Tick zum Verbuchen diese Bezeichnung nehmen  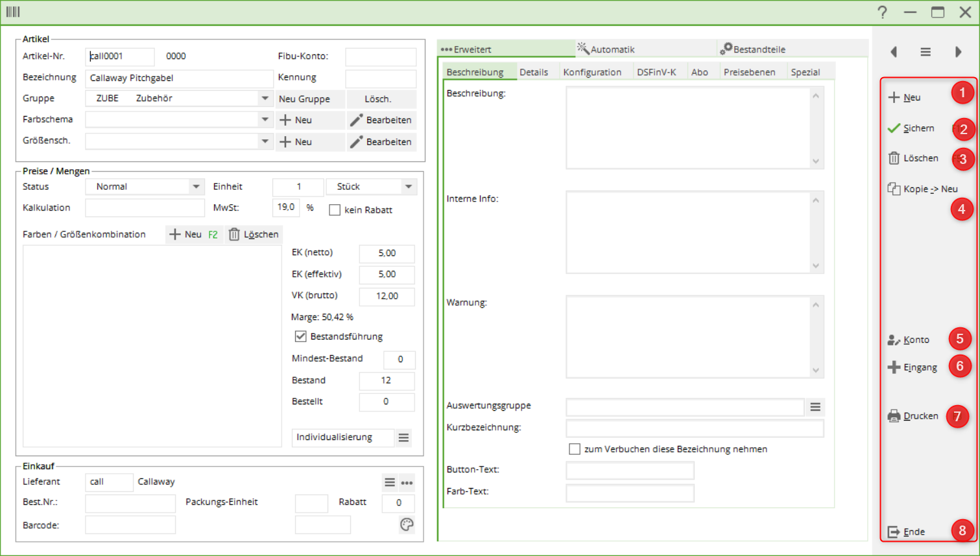(x=575, y=449)
